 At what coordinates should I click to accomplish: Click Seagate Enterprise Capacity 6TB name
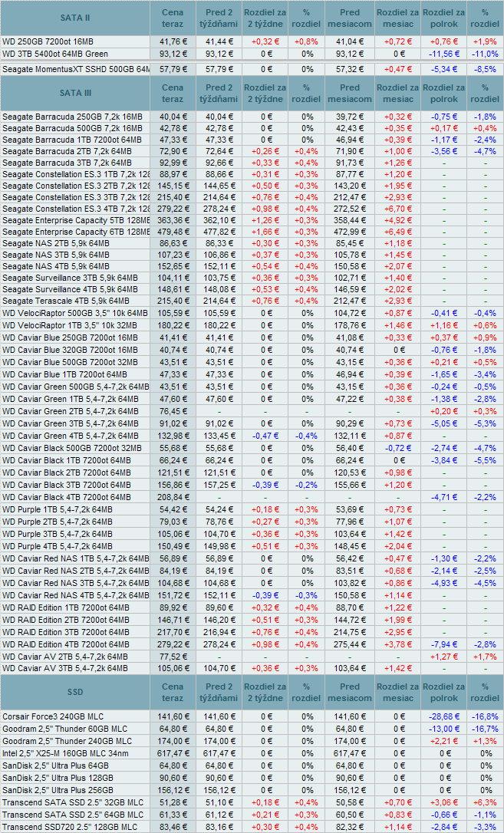[75, 232]
